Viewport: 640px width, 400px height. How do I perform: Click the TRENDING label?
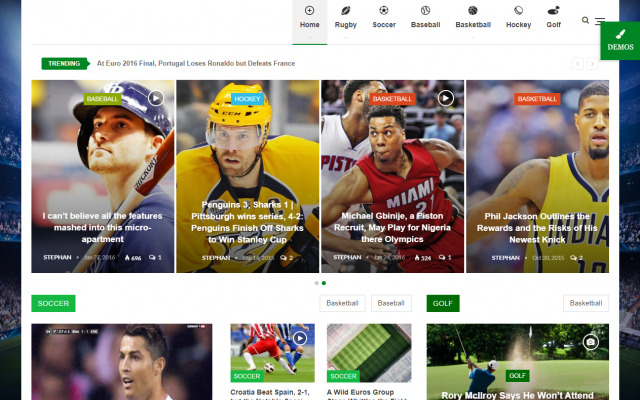coord(64,63)
